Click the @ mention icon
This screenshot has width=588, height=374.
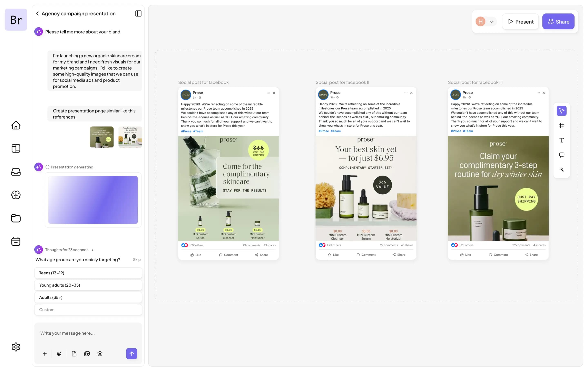(59, 354)
